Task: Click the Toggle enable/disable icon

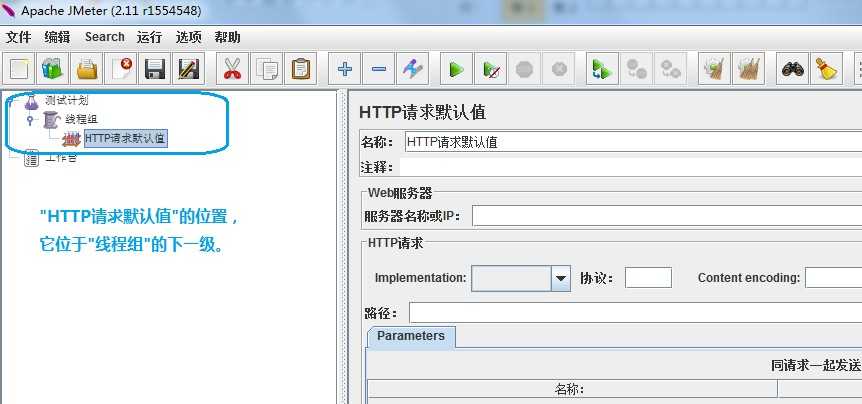Action: point(412,69)
